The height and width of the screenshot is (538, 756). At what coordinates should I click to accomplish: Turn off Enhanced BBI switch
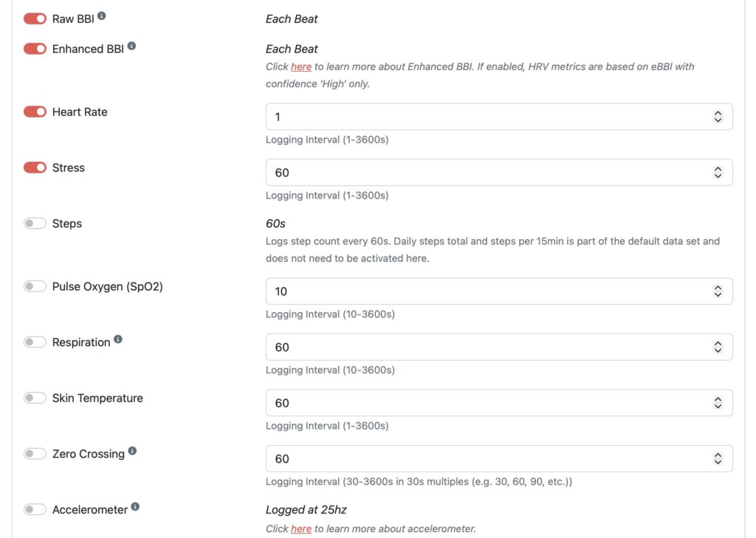35,49
